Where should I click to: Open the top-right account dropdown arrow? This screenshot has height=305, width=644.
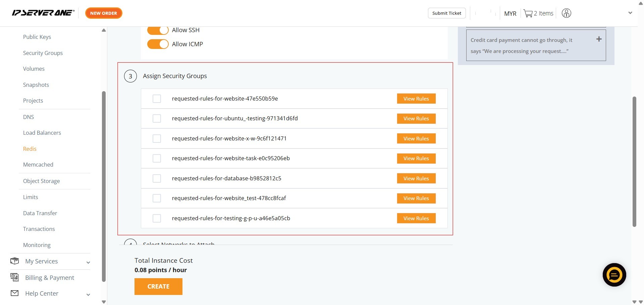coord(630,13)
